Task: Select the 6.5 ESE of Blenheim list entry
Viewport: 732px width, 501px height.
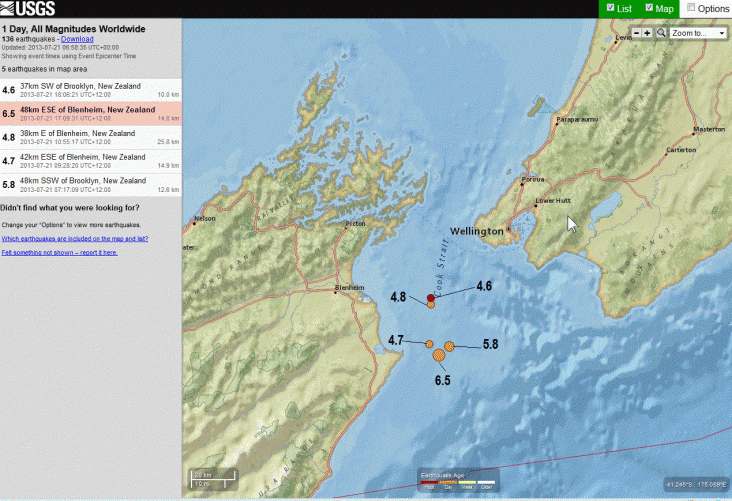Action: tap(91, 112)
